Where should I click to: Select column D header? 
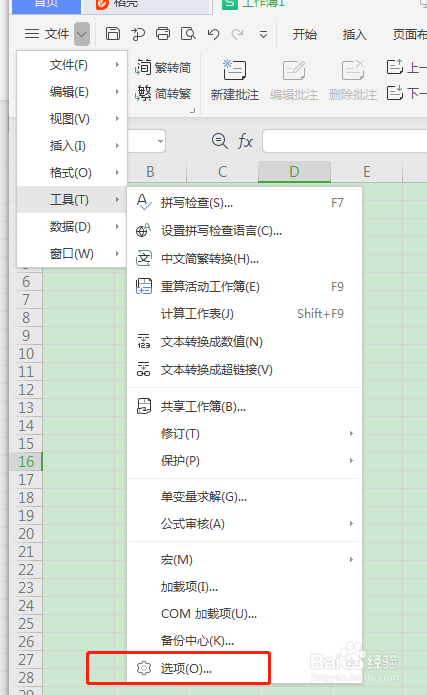pos(294,172)
